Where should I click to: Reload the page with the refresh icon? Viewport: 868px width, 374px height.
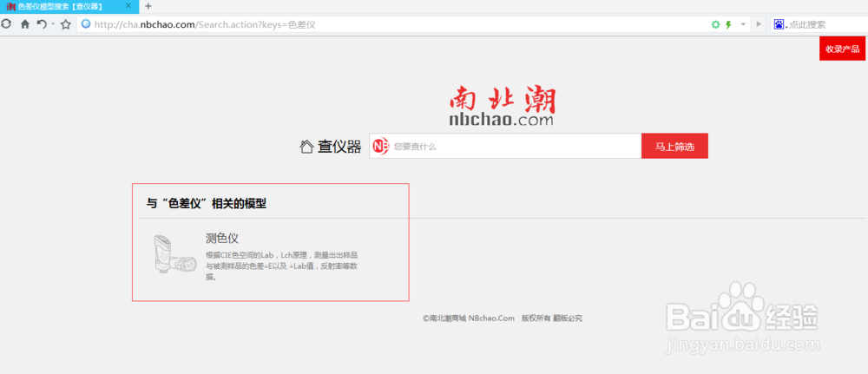[x=6, y=24]
